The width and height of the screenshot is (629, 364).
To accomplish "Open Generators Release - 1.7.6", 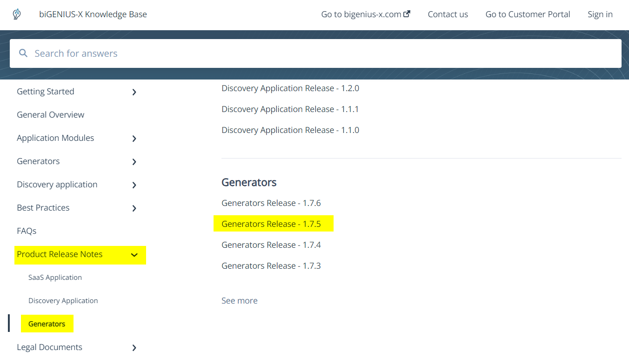I will pos(271,203).
